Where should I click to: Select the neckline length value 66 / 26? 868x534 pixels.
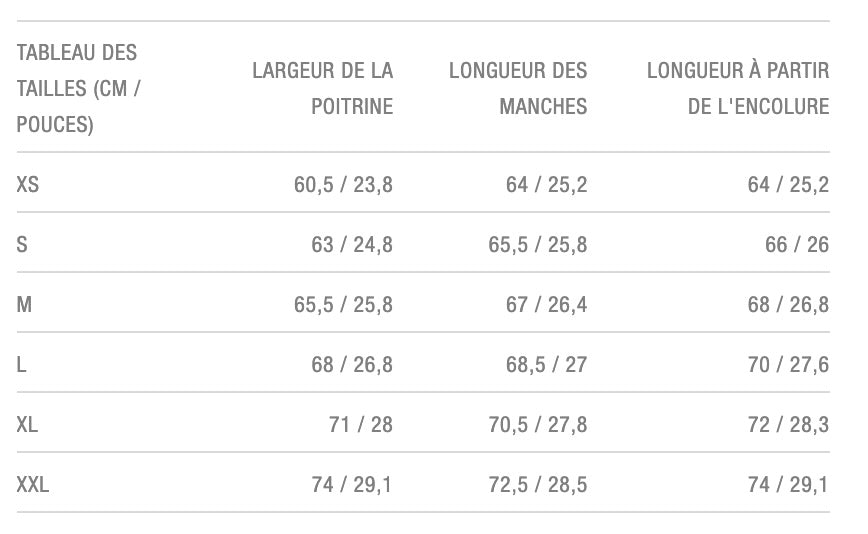[797, 244]
